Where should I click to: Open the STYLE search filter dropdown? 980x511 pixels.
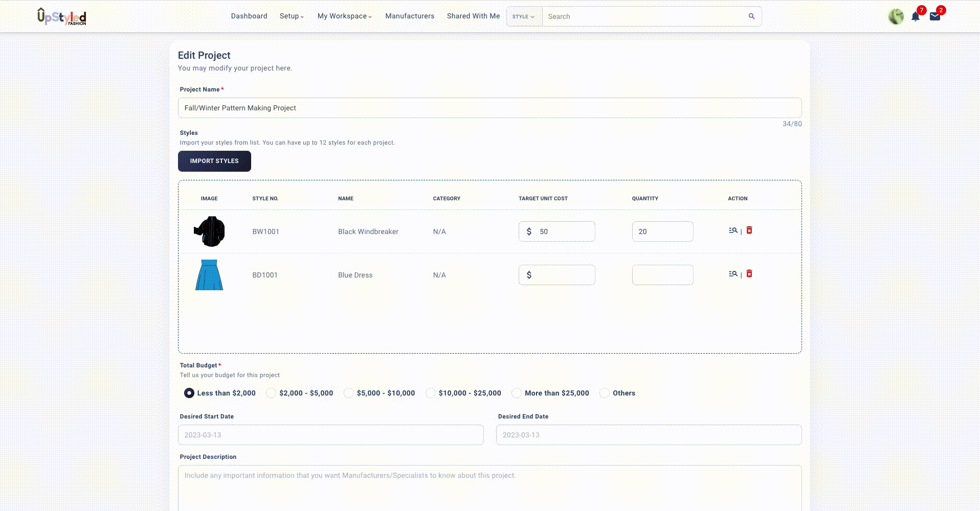[x=523, y=16]
